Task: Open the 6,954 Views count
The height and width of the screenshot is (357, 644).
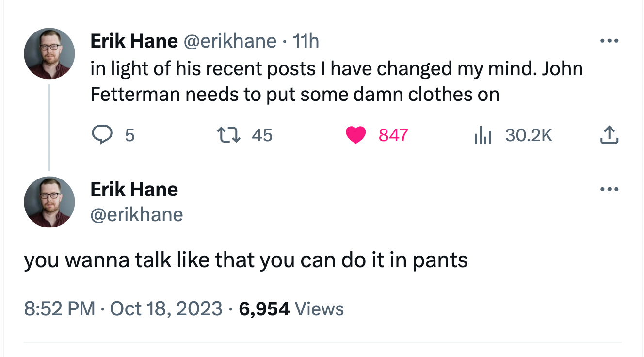Action: click(x=291, y=309)
